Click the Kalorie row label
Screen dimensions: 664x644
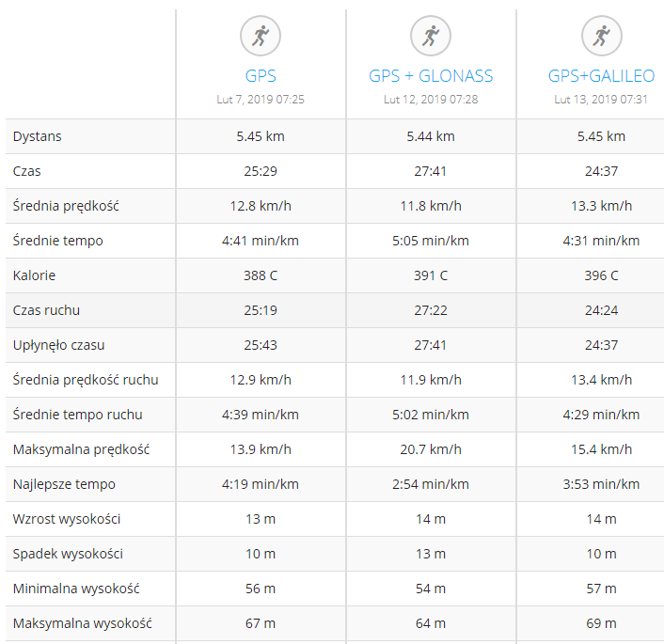[x=34, y=275]
